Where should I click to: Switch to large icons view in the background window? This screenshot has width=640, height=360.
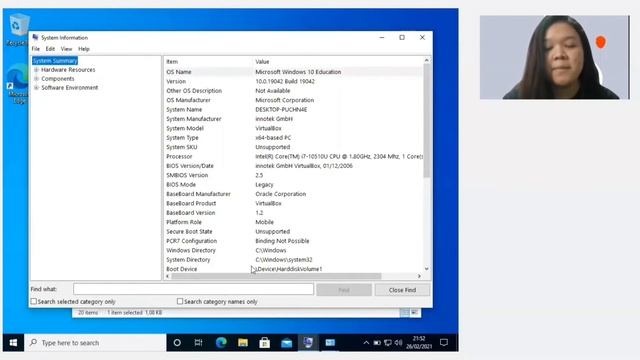[414, 313]
